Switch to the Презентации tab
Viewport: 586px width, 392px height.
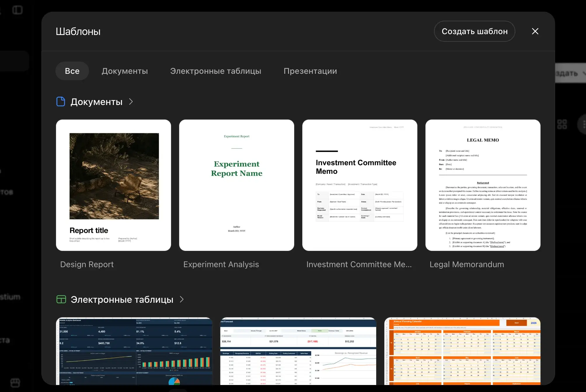point(310,71)
